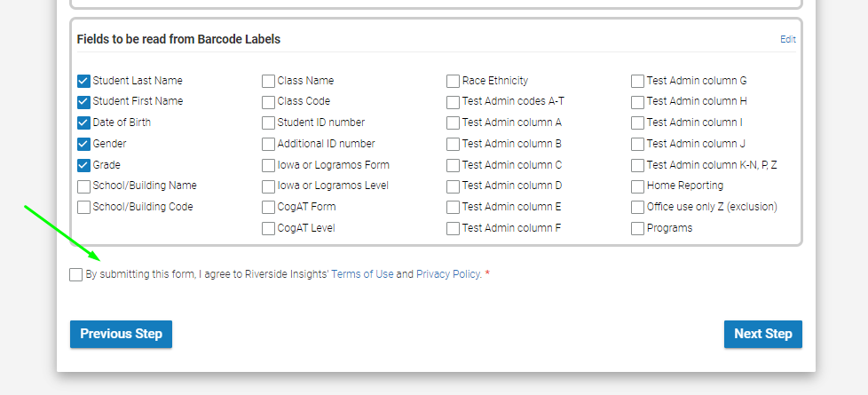Select the Student ID number checkbox
The height and width of the screenshot is (395, 868).
pos(269,123)
